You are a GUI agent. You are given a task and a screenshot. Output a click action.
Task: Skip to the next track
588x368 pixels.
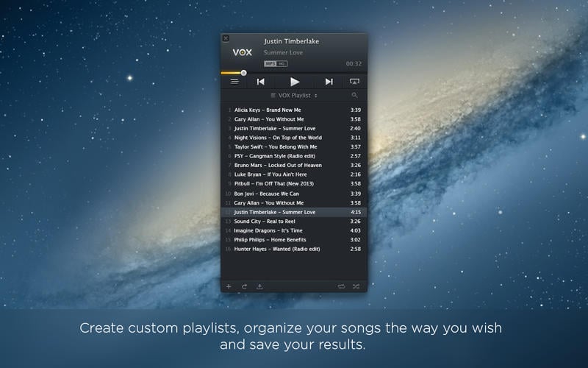(329, 82)
